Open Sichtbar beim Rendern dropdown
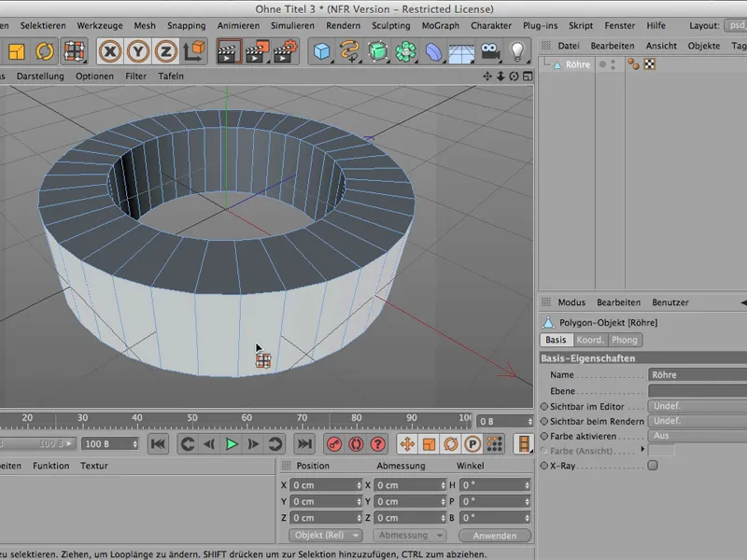Viewport: 747px width, 560px height. [698, 421]
